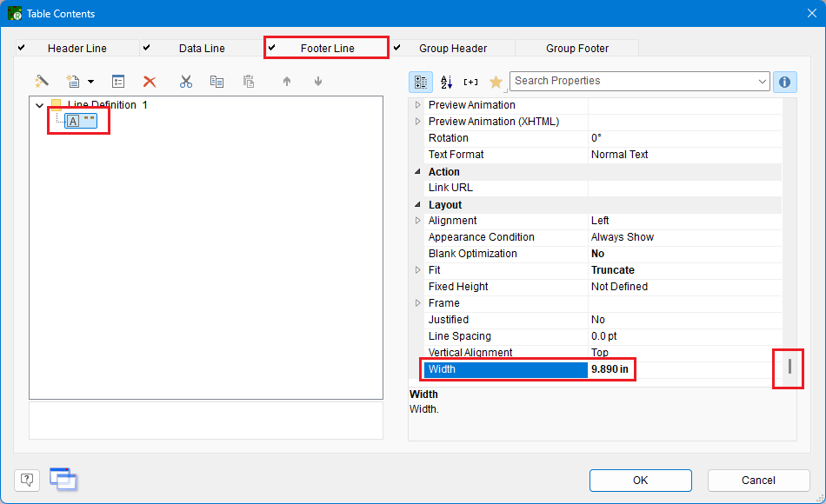This screenshot has width=826, height=504.
Task: Select the Justified property row
Action: click(x=603, y=320)
